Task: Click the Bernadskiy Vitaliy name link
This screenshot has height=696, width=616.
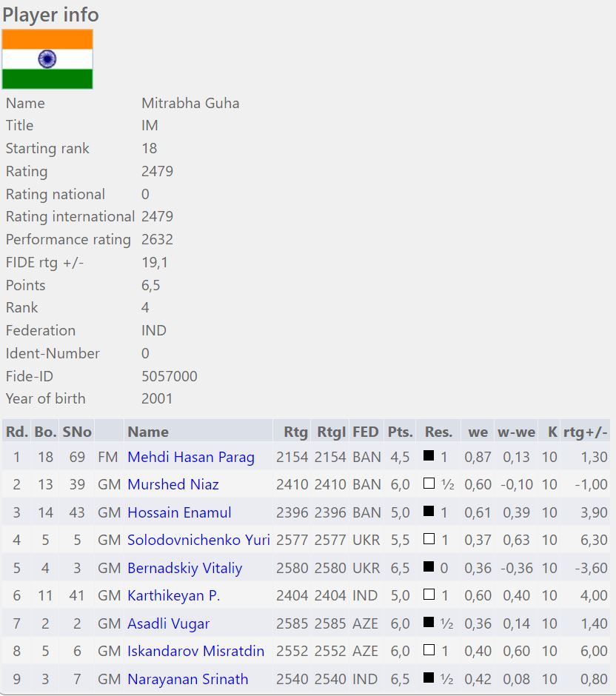Action: (184, 568)
